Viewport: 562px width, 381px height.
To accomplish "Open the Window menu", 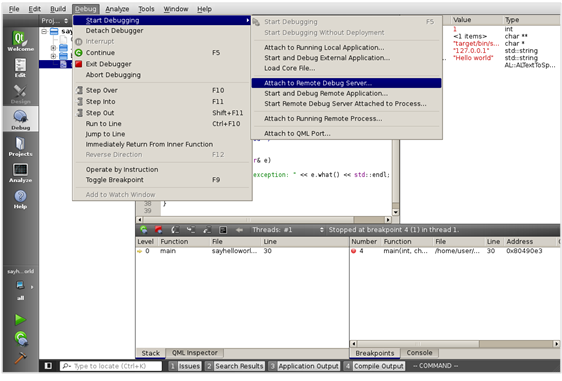I will (176, 9).
